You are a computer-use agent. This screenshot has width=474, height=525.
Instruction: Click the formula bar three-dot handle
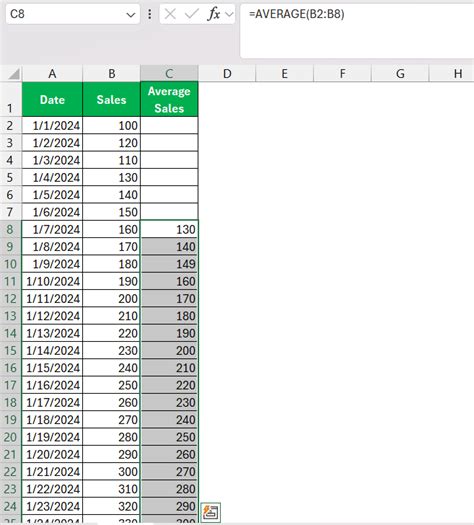click(x=150, y=14)
